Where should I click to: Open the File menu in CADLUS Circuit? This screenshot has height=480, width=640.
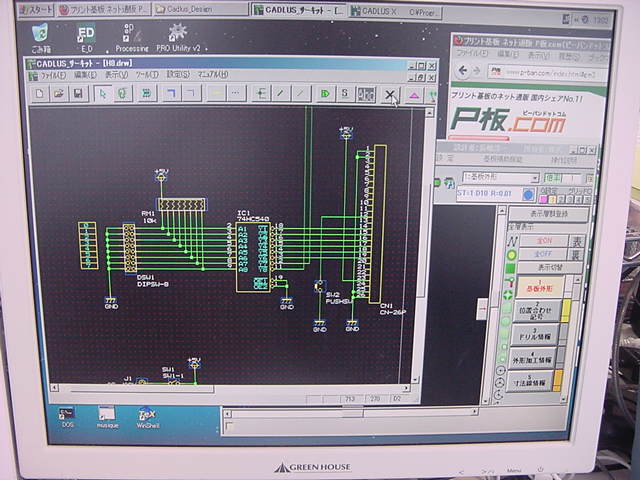[x=53, y=76]
